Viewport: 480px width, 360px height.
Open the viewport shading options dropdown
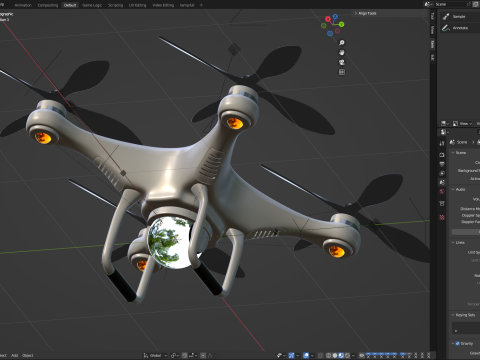click(x=353, y=355)
